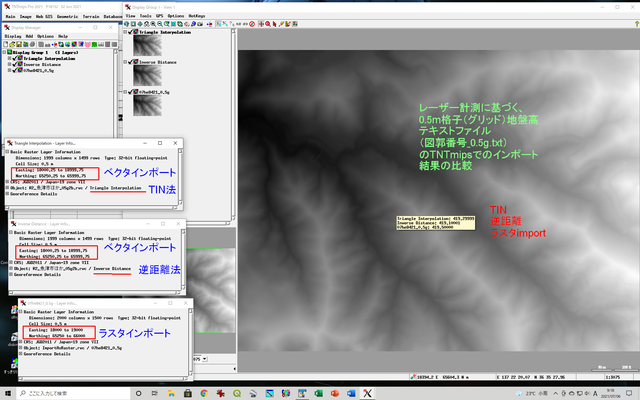Click the TNTmips X icon on the taskbar
Image resolution: width=640 pixels, height=400 pixels.
click(367, 393)
